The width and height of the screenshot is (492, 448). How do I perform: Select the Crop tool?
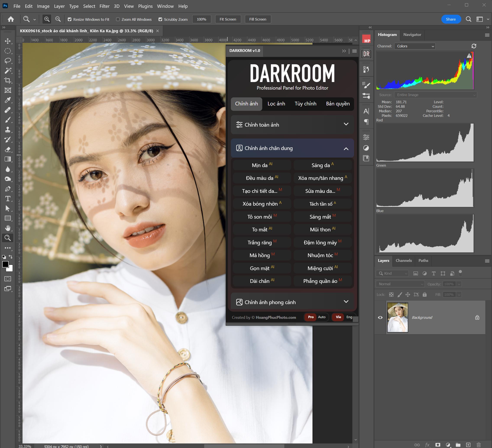(x=8, y=80)
